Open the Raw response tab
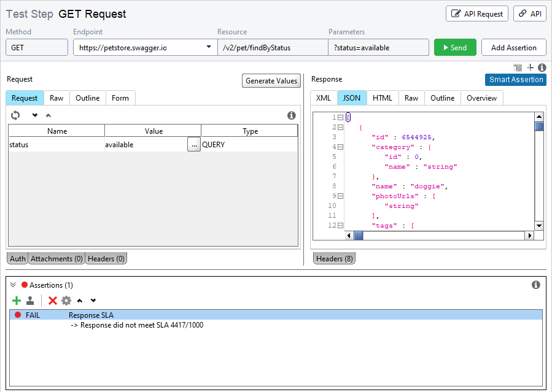The height and width of the screenshot is (392, 552). (411, 98)
